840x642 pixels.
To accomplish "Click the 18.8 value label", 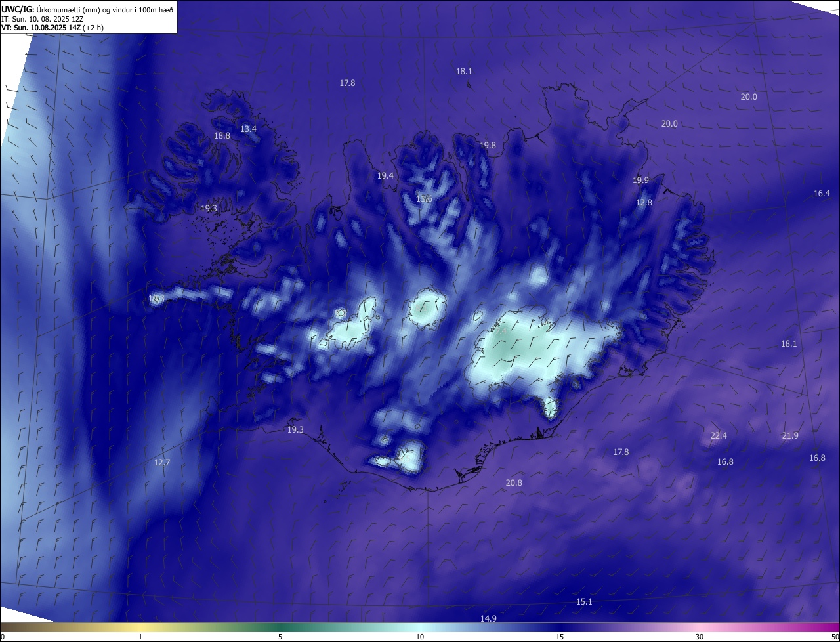I will click(x=222, y=135).
